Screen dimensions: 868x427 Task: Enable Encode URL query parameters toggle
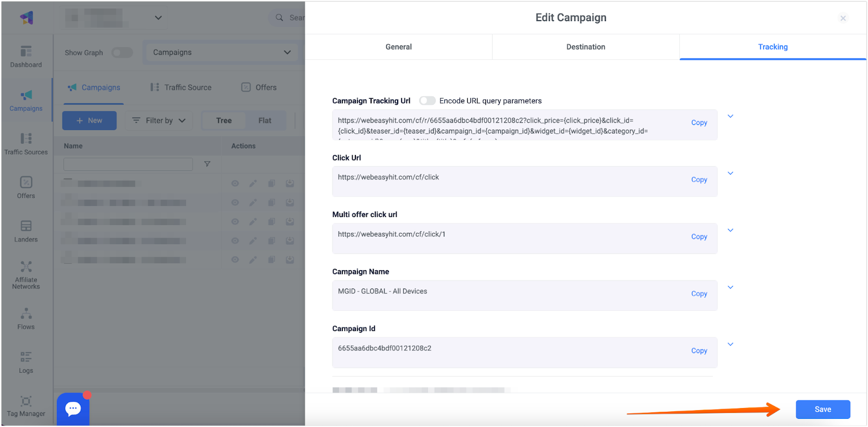click(427, 101)
